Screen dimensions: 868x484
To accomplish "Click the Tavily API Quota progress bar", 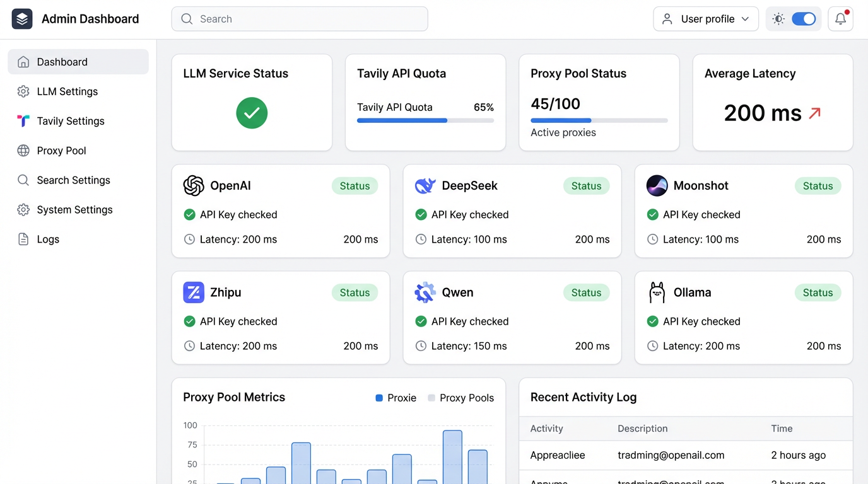I will point(425,120).
